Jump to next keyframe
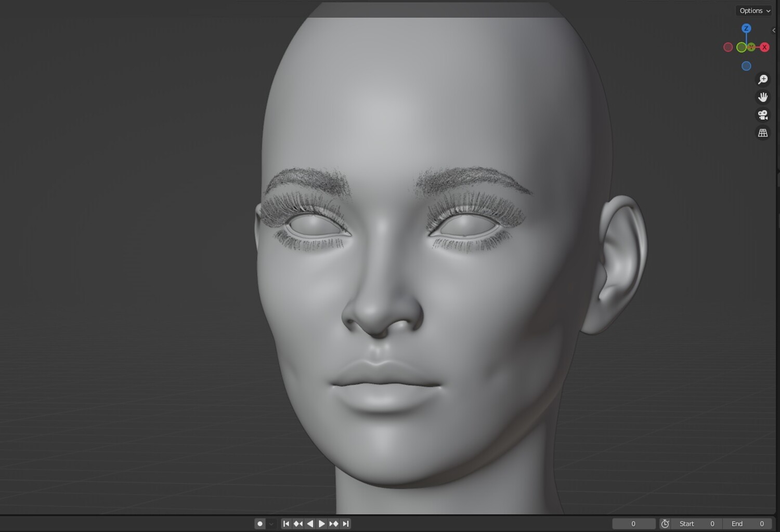The width and height of the screenshot is (780, 532). [x=334, y=524]
